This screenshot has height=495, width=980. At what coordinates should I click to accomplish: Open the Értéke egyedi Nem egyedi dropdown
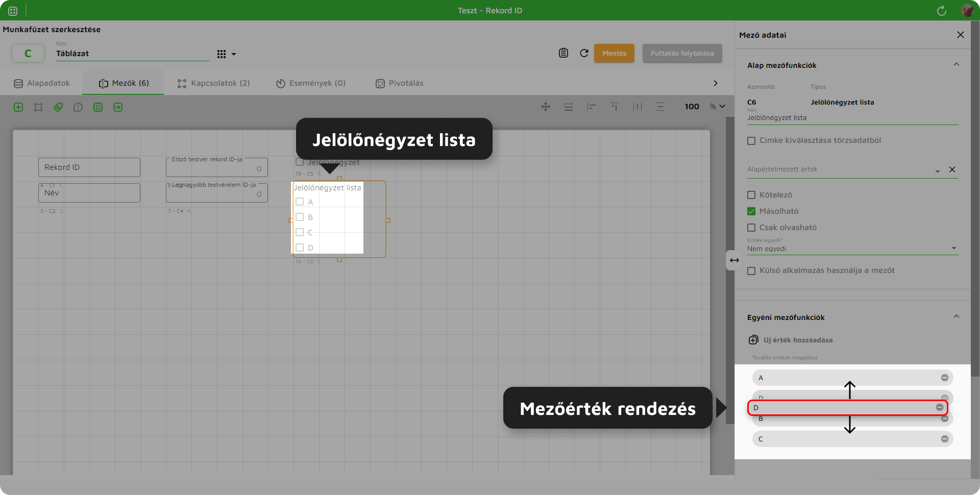(x=852, y=249)
